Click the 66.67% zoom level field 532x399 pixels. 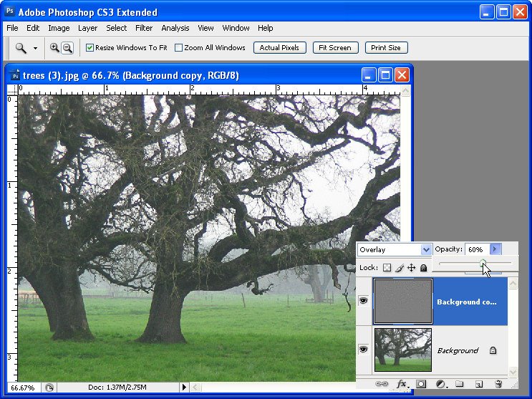(24, 388)
